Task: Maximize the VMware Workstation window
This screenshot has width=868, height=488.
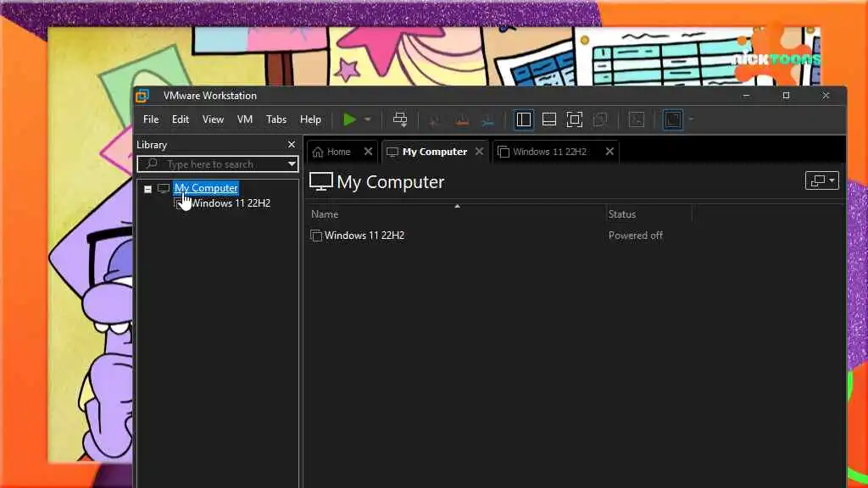Action: (786, 96)
